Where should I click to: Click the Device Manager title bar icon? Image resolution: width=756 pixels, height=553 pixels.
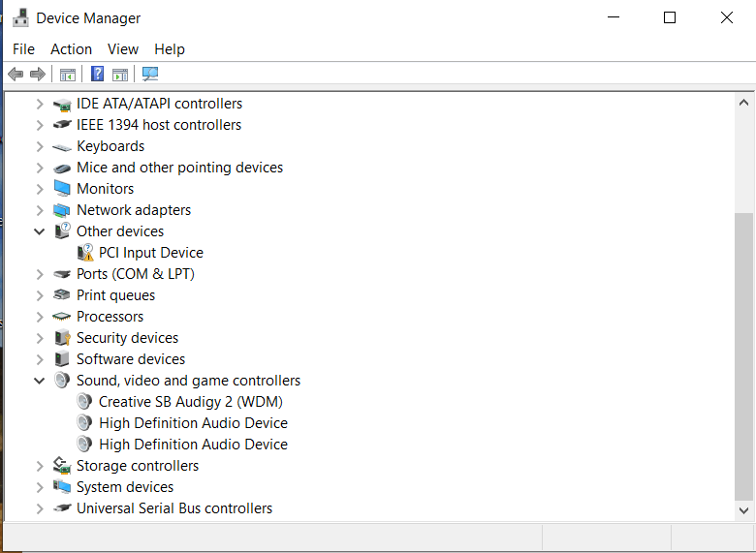click(x=20, y=17)
